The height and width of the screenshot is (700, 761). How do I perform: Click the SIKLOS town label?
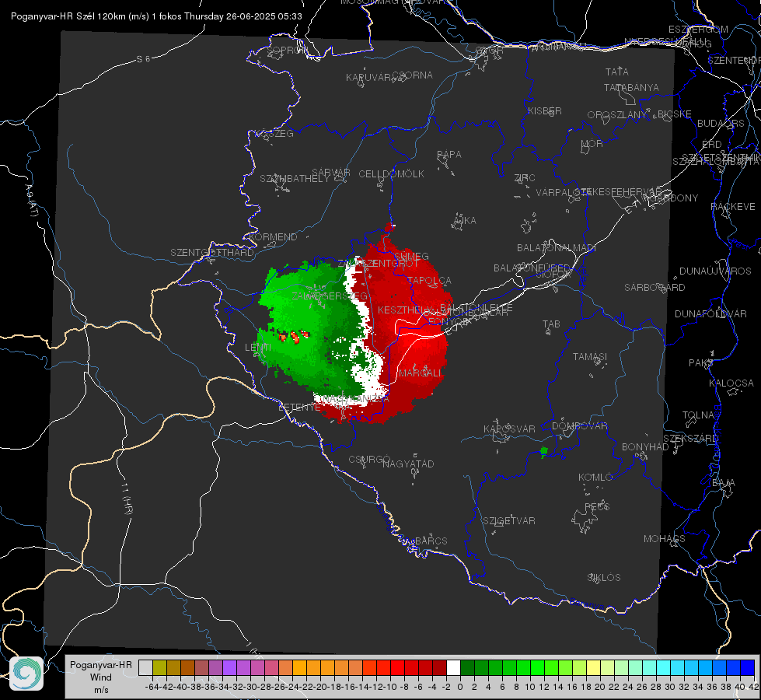coord(604,578)
